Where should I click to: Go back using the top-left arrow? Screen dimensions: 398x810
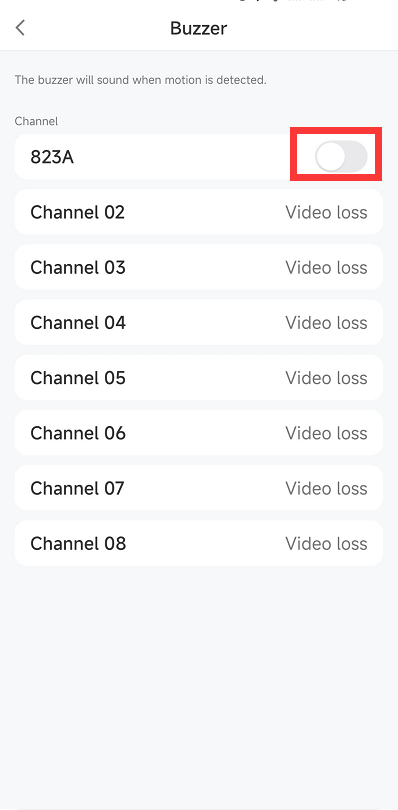click(20, 27)
